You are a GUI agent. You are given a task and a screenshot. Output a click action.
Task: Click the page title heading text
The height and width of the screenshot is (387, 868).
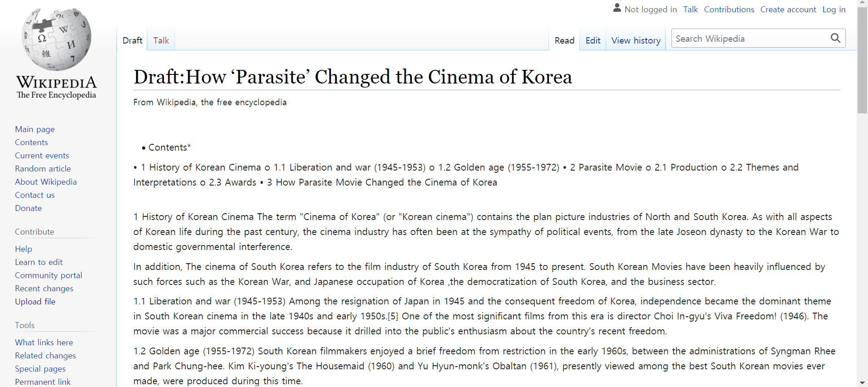(353, 77)
